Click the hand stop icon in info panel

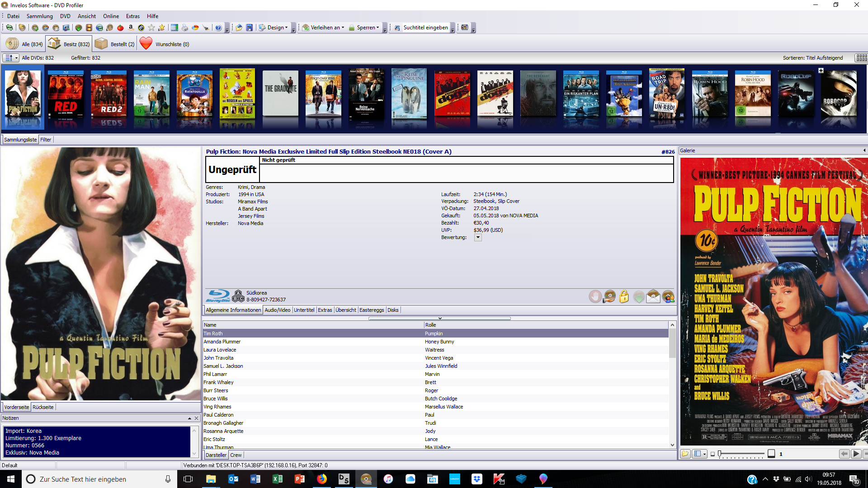(595, 297)
